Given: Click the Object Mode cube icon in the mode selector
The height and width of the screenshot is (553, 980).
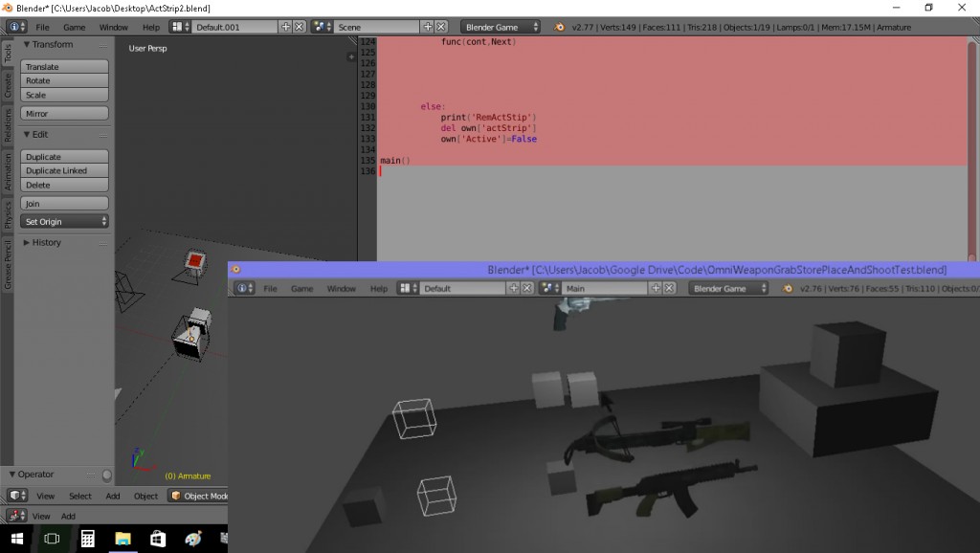Looking at the screenshot, I should pyautogui.click(x=177, y=496).
